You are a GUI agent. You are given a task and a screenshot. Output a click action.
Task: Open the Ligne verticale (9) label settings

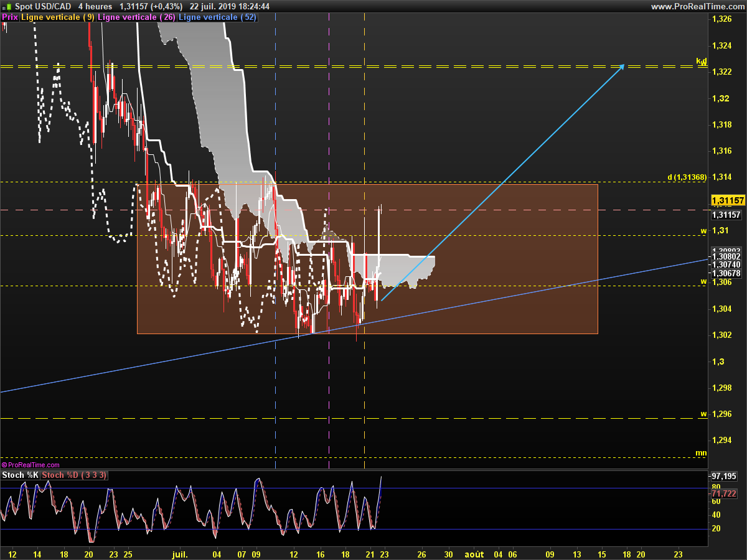pos(58,17)
